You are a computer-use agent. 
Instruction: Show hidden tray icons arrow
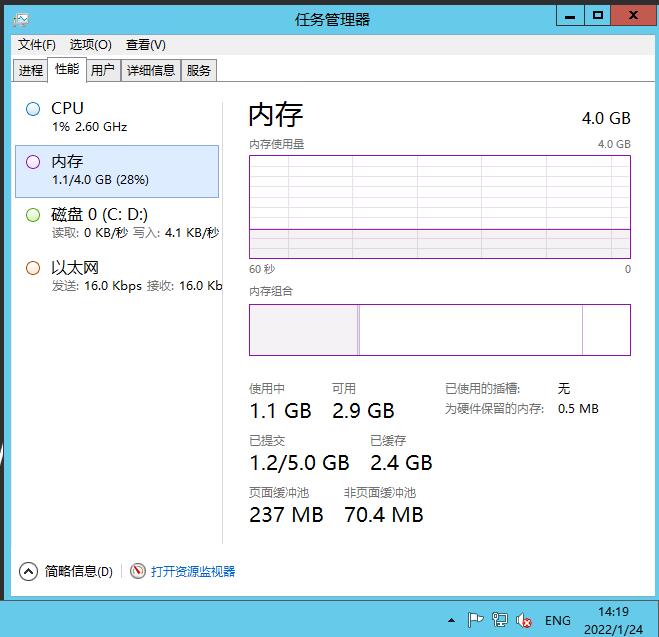point(451,620)
